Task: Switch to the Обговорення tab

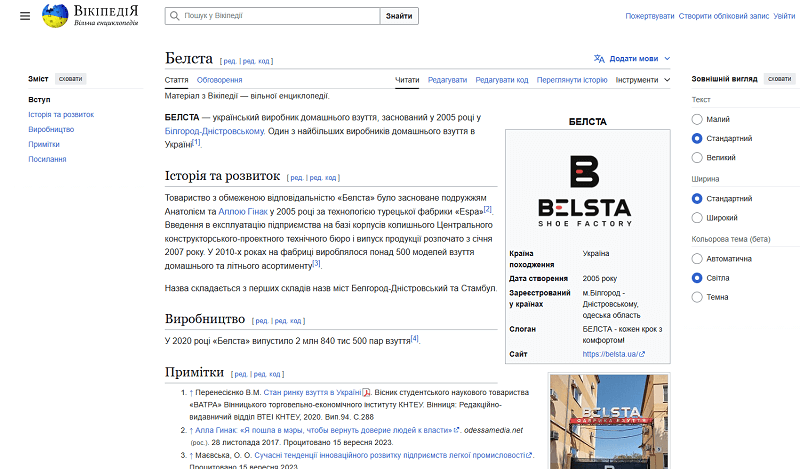Action: (x=219, y=80)
